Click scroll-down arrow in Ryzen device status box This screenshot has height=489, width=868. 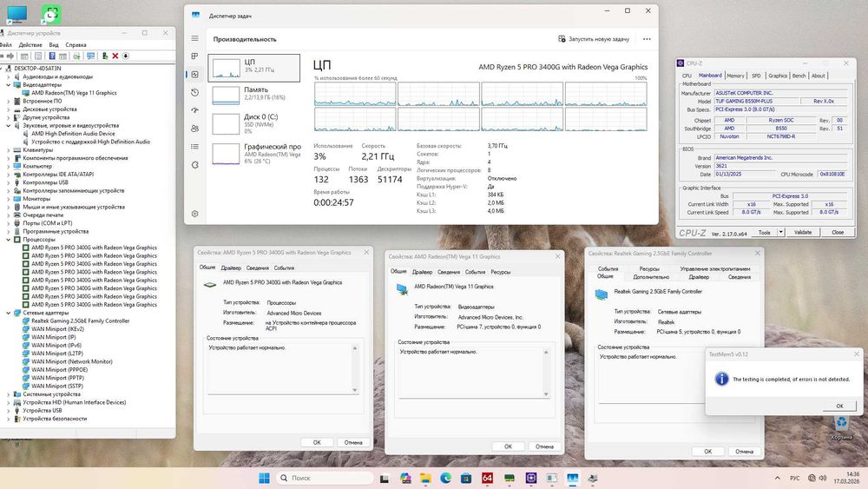coord(355,391)
